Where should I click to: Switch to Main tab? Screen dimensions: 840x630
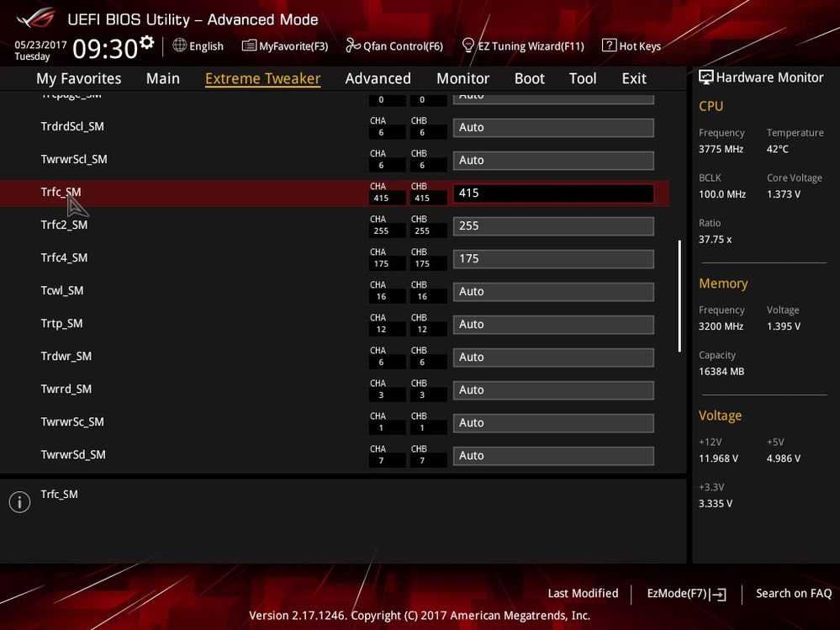tap(163, 78)
